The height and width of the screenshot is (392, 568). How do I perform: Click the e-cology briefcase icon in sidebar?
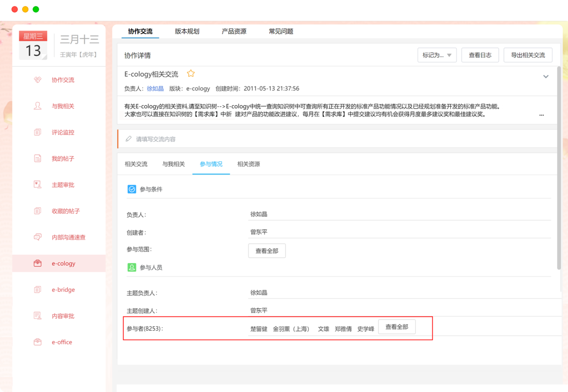(x=37, y=263)
